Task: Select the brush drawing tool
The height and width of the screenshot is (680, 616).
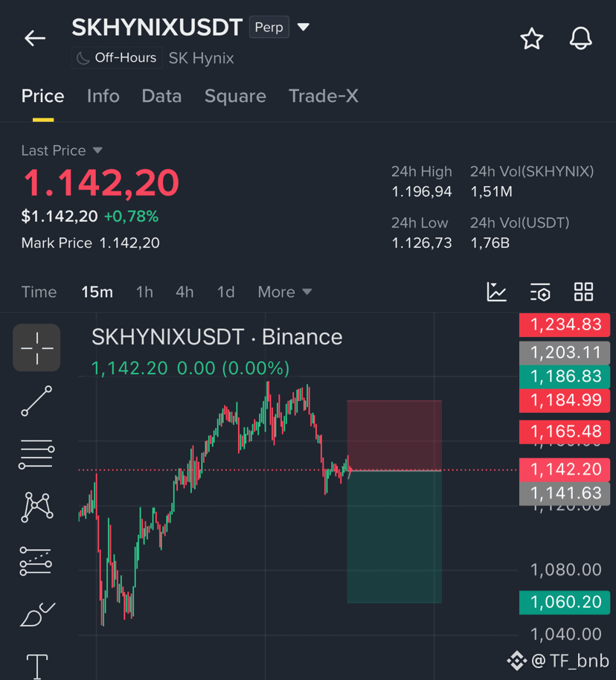Action: tap(37, 615)
